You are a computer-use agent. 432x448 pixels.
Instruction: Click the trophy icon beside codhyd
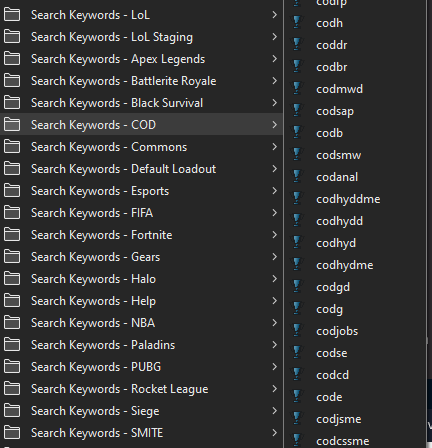tap(297, 243)
